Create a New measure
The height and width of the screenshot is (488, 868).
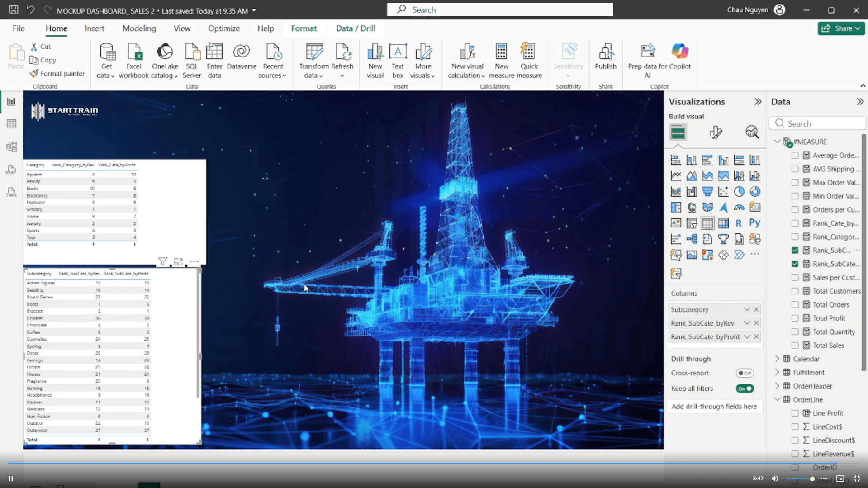(x=501, y=61)
